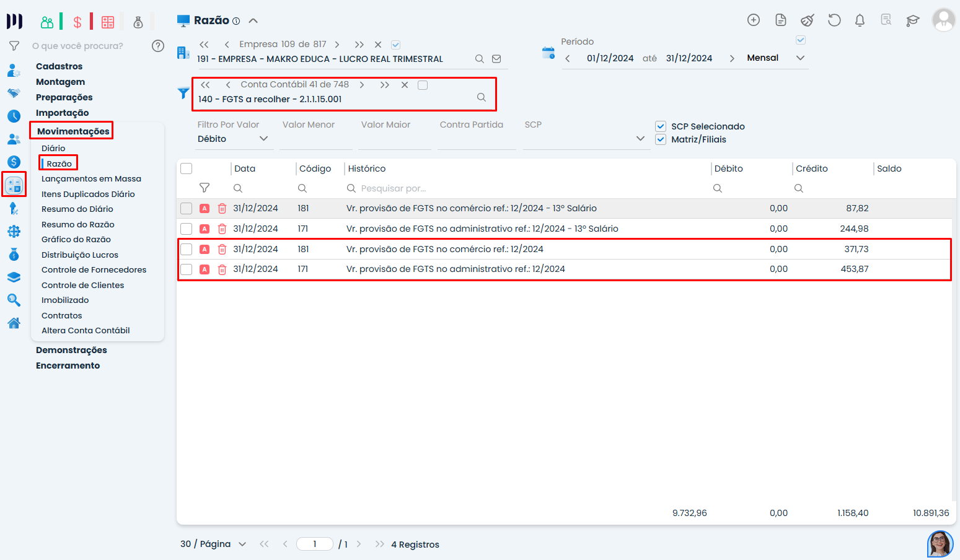Toggle the SCP Selecionado checkbox
960x560 pixels.
point(661,126)
